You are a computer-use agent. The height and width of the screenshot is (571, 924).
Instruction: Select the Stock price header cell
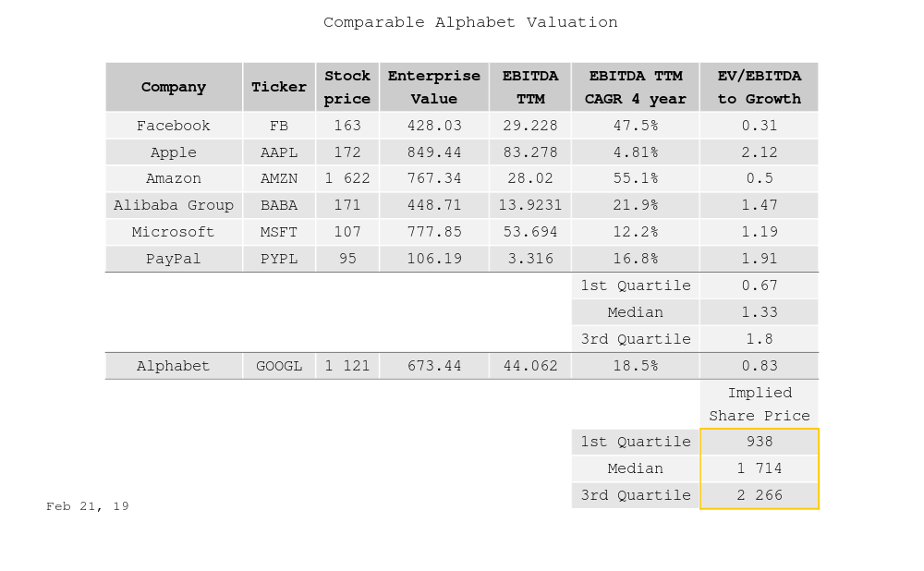(x=347, y=87)
